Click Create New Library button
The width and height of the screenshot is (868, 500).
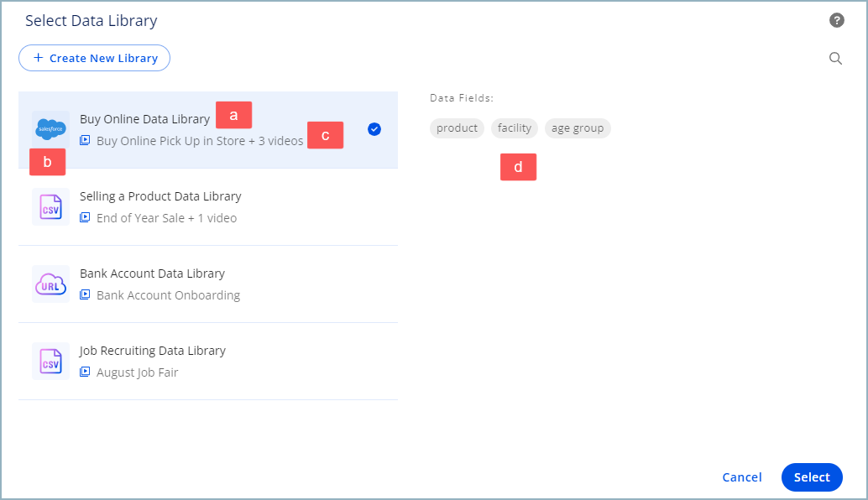click(94, 58)
